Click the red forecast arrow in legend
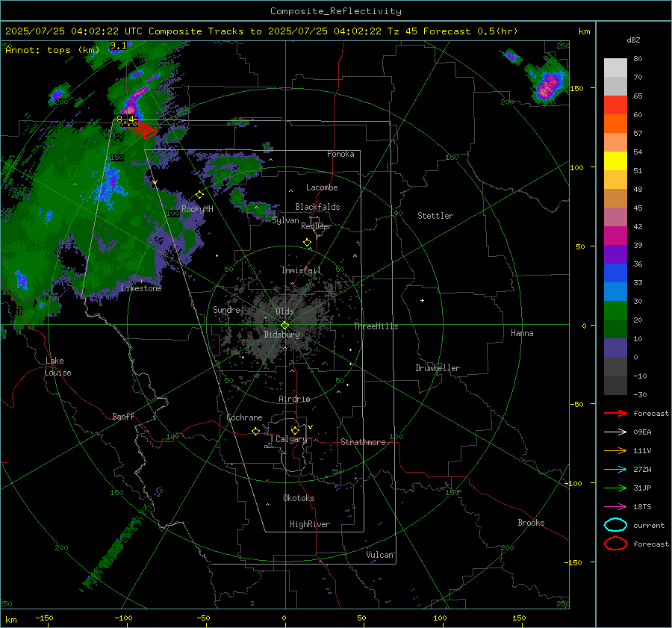 click(x=615, y=413)
